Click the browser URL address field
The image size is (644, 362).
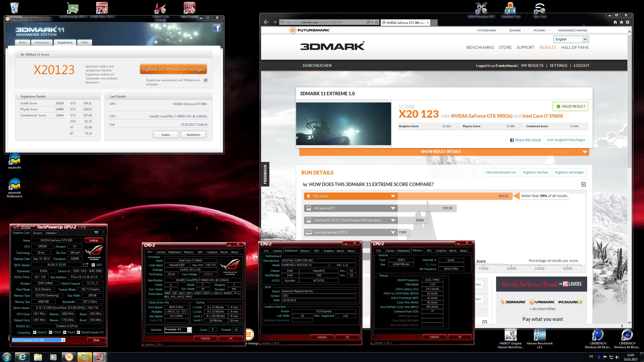coord(323,22)
